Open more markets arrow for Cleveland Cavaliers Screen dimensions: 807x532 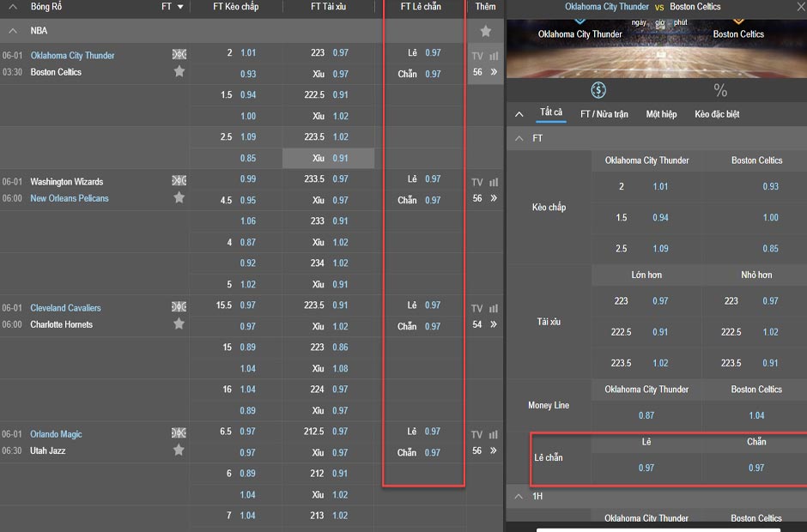click(494, 324)
